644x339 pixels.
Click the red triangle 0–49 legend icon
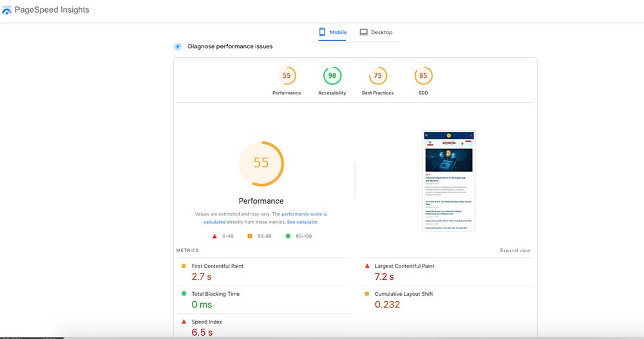pos(214,236)
